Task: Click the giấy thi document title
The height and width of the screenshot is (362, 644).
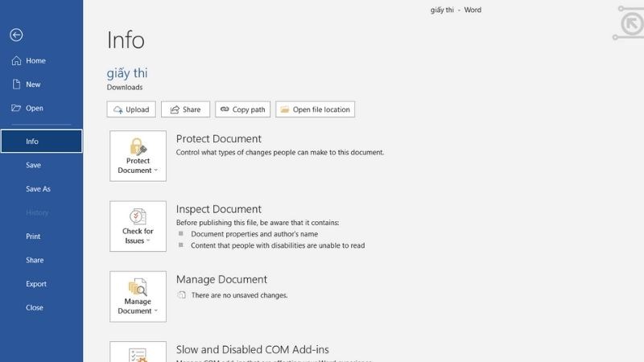Action: (127, 73)
